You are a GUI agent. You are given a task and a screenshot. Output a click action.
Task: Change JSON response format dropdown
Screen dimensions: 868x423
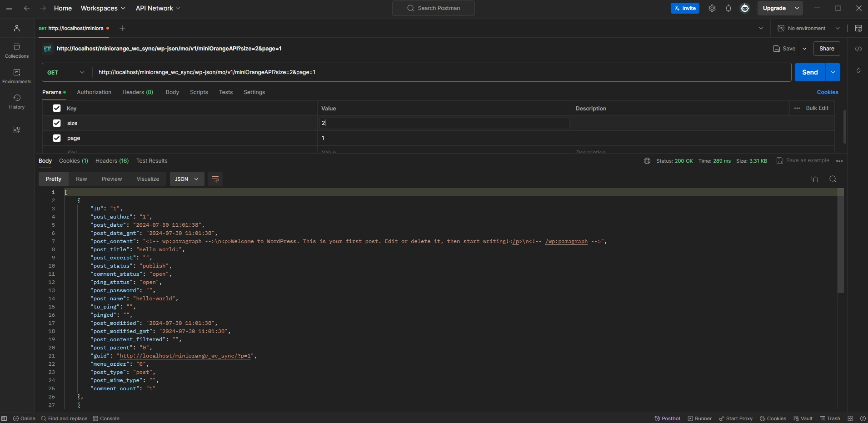point(187,179)
